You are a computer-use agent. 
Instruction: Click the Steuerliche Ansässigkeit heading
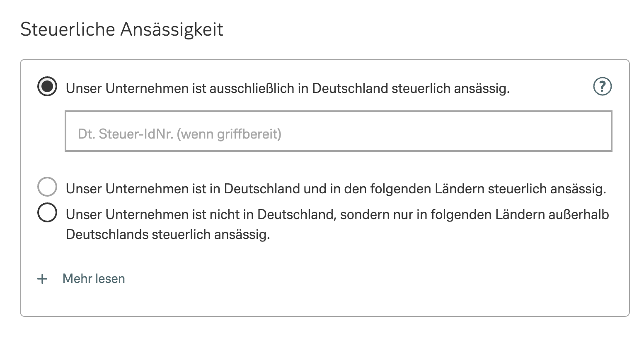point(122,29)
